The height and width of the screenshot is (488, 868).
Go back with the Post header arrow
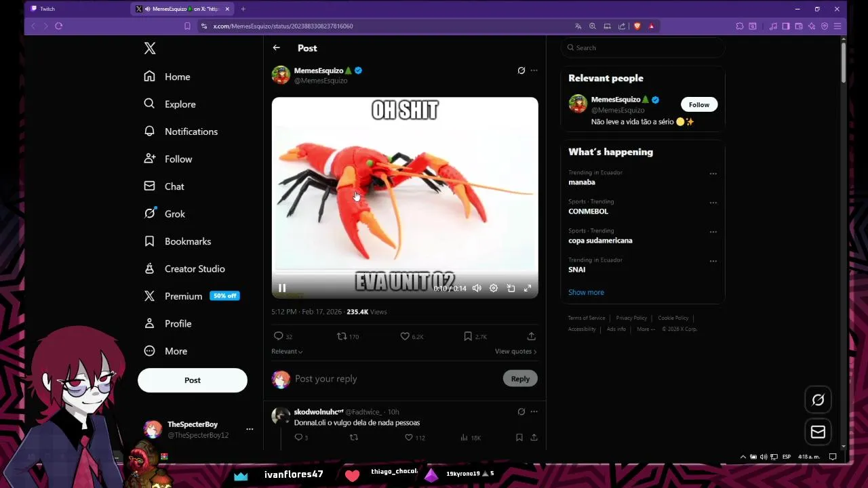coord(276,48)
